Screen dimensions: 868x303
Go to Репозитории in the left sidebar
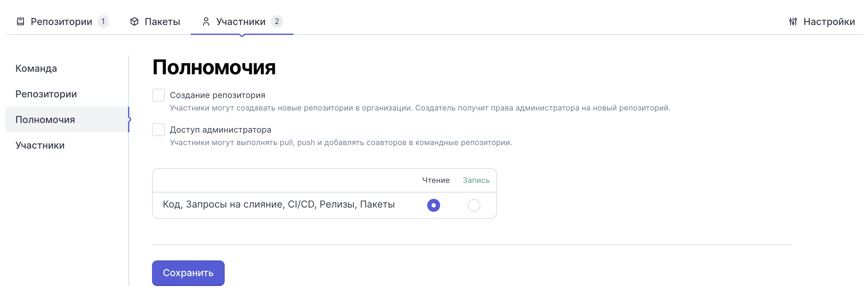[x=46, y=94]
